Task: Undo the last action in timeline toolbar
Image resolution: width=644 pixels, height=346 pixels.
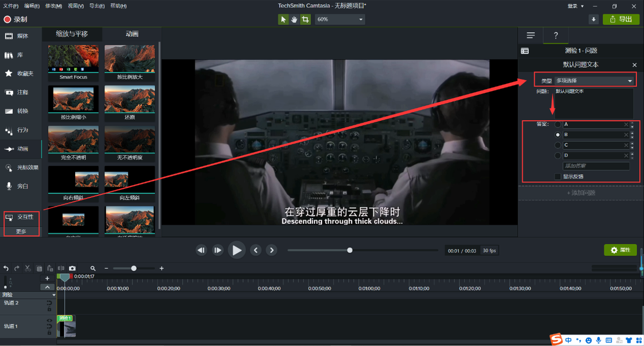Action: click(6, 268)
